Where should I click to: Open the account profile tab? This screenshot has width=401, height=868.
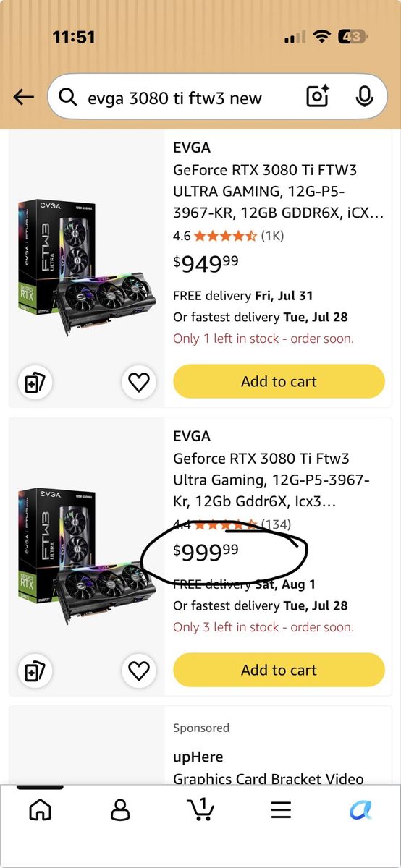[x=120, y=809]
